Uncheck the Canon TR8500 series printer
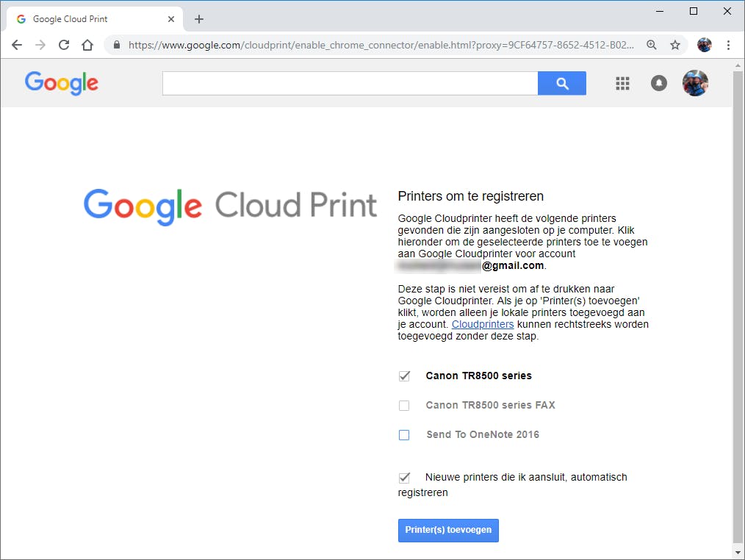This screenshot has height=560, width=745. click(x=404, y=376)
